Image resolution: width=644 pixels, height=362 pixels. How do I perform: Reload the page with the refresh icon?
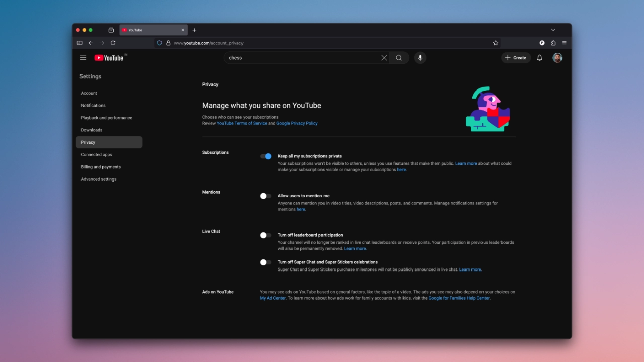pos(113,43)
